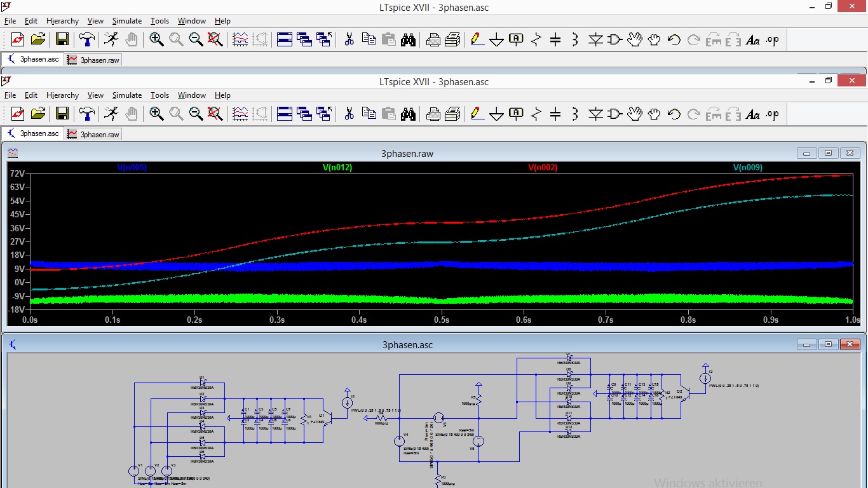868x488 pixels.
Task: Click 0.5s label on time axis
Action: pyautogui.click(x=441, y=320)
